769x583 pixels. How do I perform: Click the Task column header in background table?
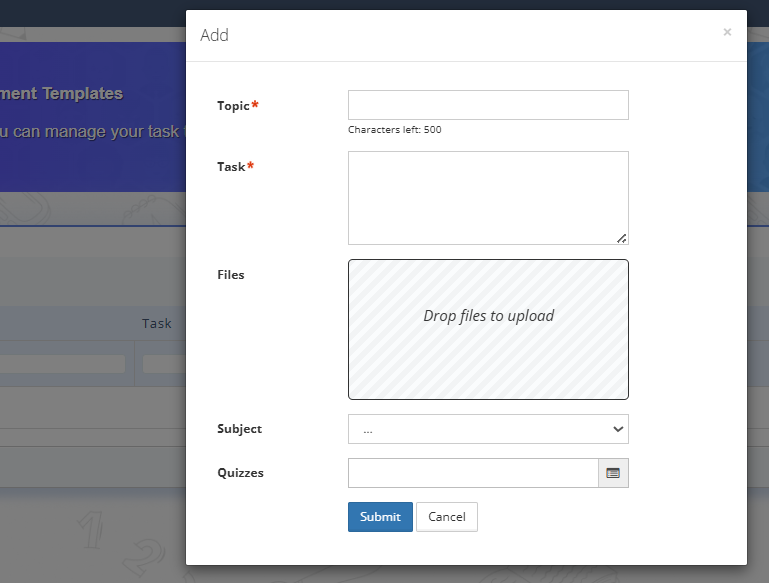[157, 323]
